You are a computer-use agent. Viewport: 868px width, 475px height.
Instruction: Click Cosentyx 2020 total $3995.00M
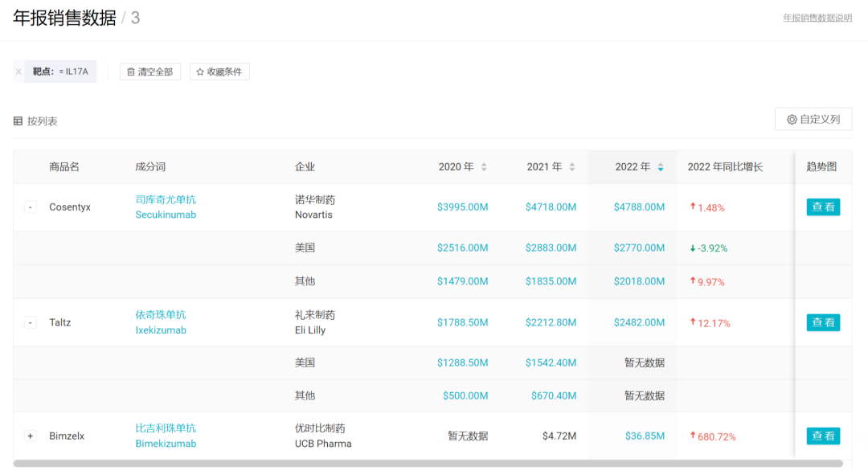(463, 207)
